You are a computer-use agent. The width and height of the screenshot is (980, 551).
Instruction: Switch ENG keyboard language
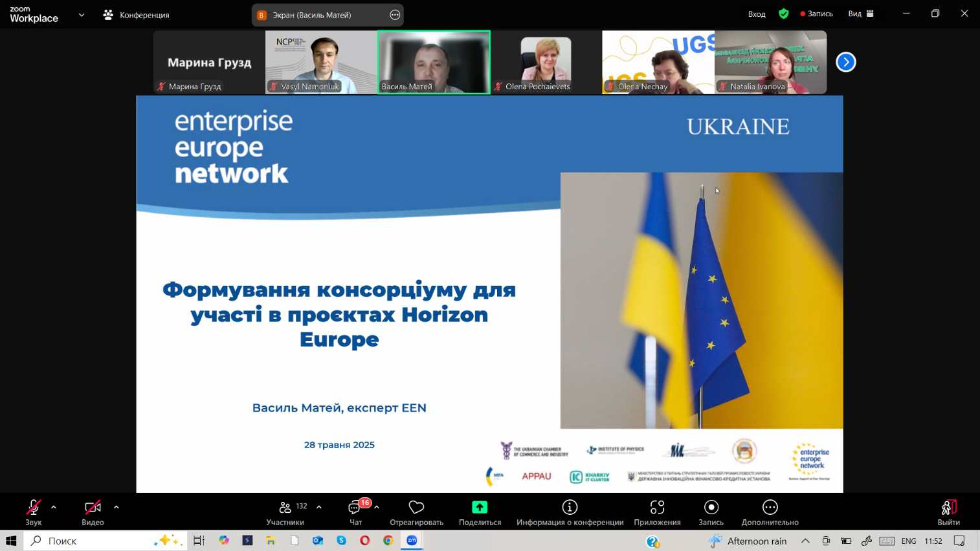click(909, 541)
